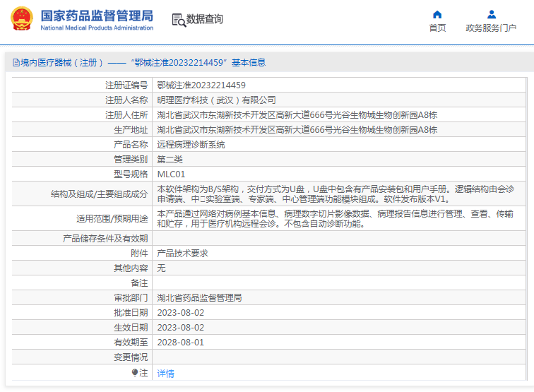Click the 注册人住所 address value
This screenshot has width=534, height=392.
297,114
